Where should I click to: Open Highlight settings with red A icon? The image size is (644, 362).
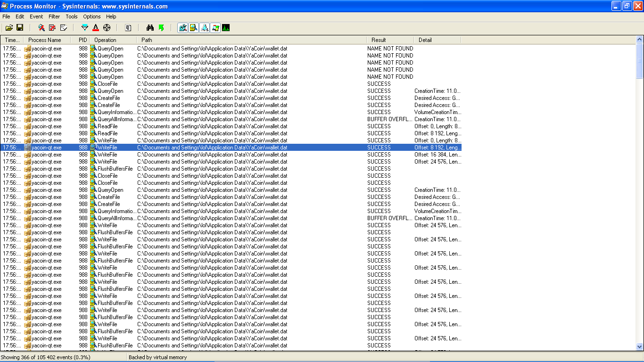96,28
